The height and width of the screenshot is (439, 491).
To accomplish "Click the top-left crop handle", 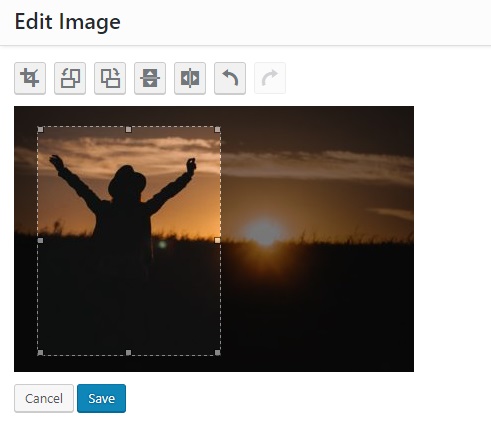I will click(x=40, y=129).
